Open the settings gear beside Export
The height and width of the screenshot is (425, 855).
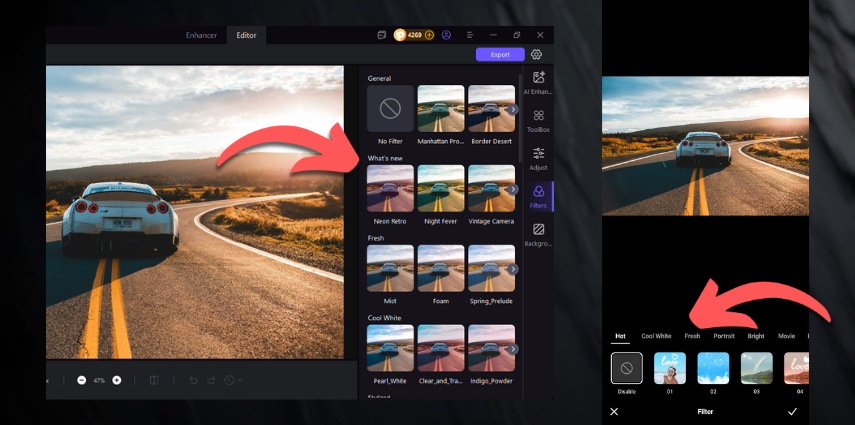pyautogui.click(x=537, y=55)
